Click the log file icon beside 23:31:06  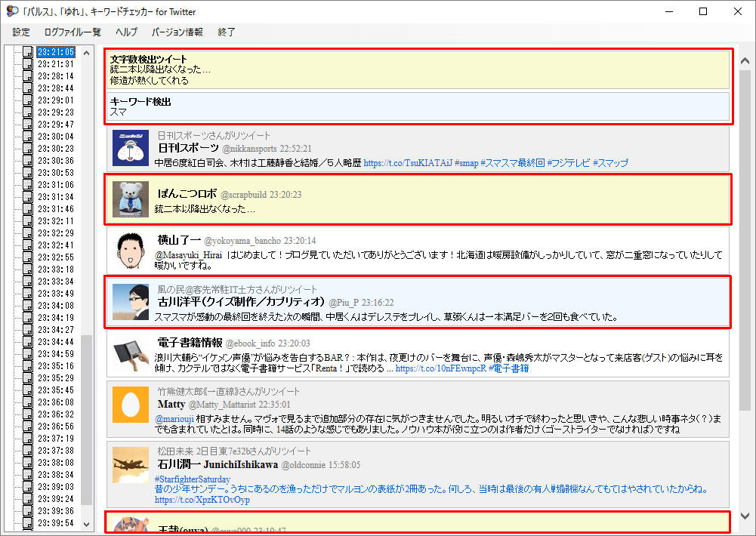28,185
